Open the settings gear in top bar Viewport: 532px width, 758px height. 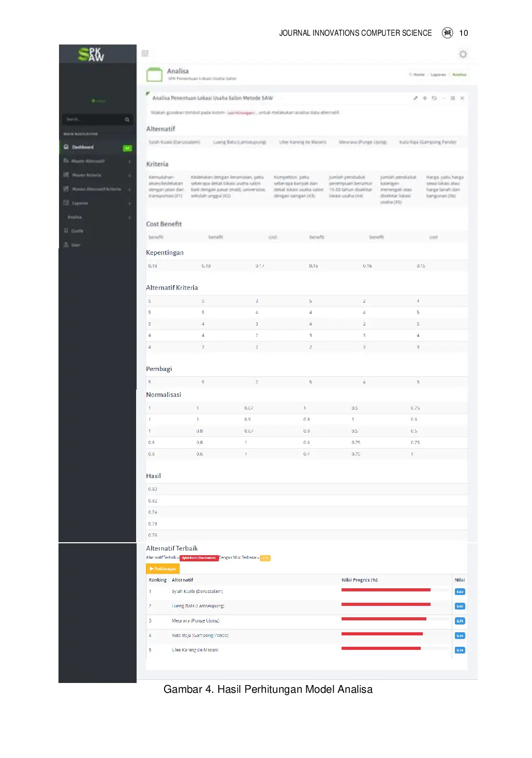tap(463, 54)
